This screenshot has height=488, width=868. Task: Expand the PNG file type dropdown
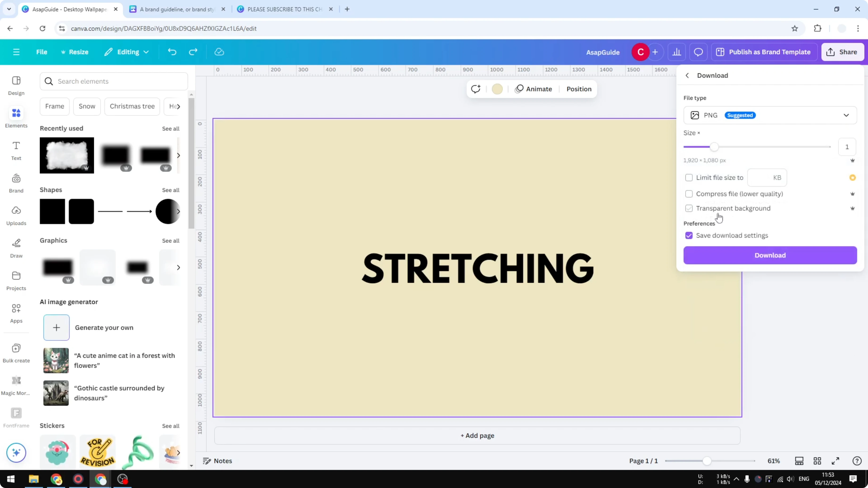[770, 115]
